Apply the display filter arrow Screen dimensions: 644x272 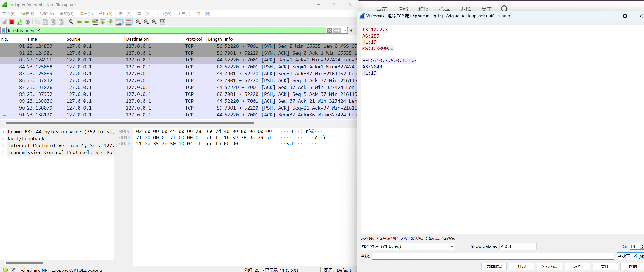pyautogui.click(x=337, y=30)
